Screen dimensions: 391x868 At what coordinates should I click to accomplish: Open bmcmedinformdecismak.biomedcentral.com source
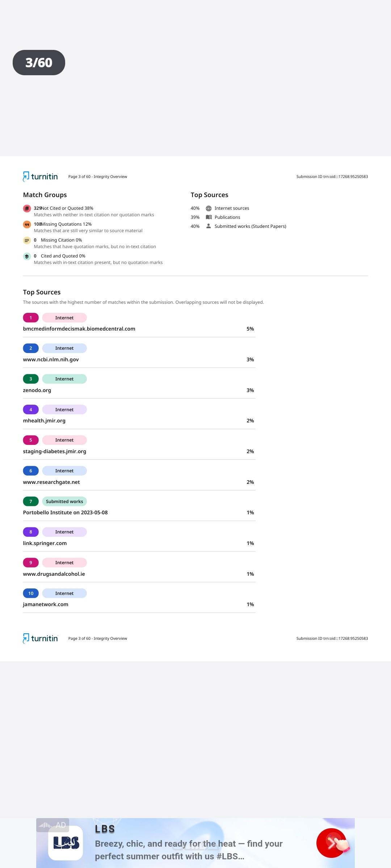click(79, 329)
